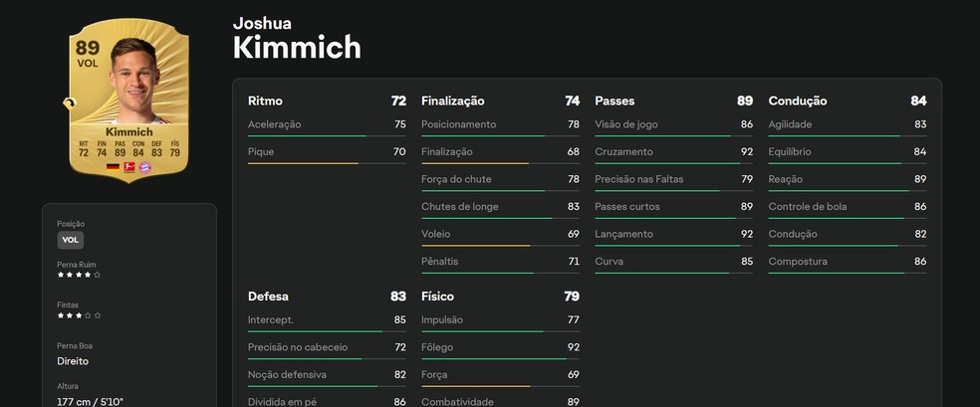Screen dimensions: 980x407
Task: Click the Pique stat row
Action: point(327,152)
